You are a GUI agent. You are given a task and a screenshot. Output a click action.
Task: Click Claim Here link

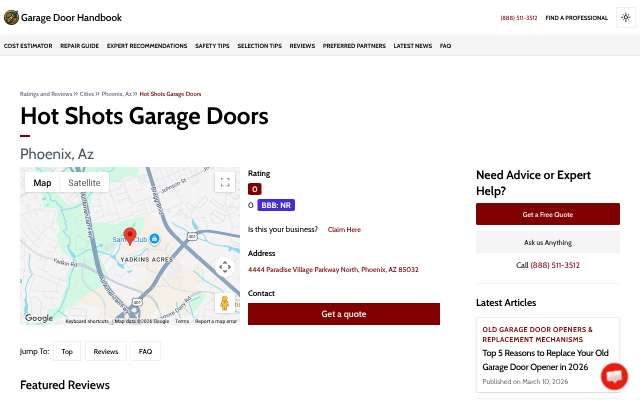344,229
